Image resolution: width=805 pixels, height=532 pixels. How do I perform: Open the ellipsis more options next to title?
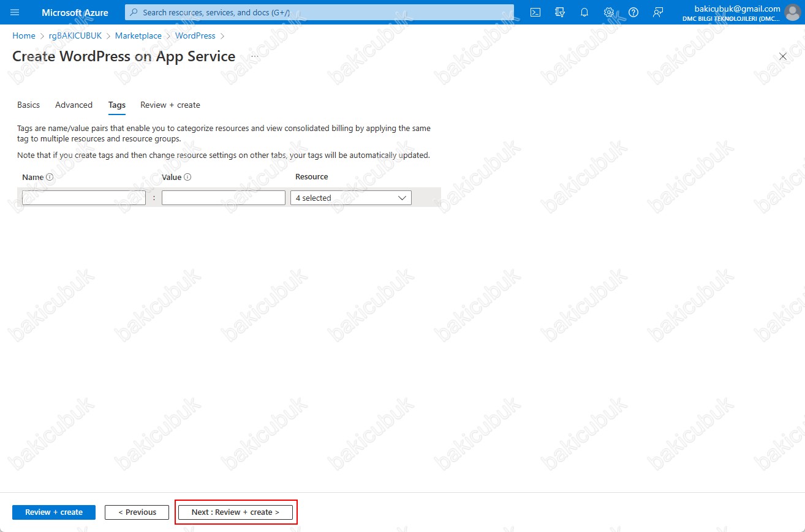(255, 56)
